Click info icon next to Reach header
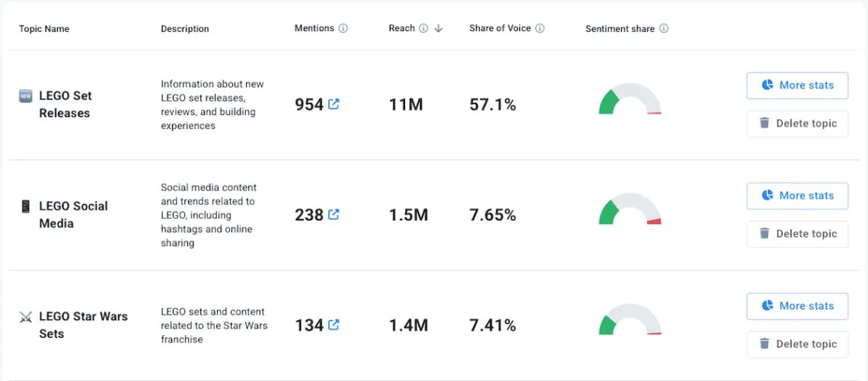 point(423,28)
